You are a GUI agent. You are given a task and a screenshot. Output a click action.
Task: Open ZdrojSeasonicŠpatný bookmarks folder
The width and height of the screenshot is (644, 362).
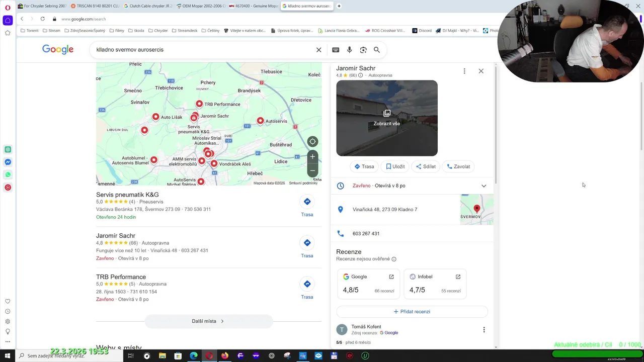coord(85,31)
